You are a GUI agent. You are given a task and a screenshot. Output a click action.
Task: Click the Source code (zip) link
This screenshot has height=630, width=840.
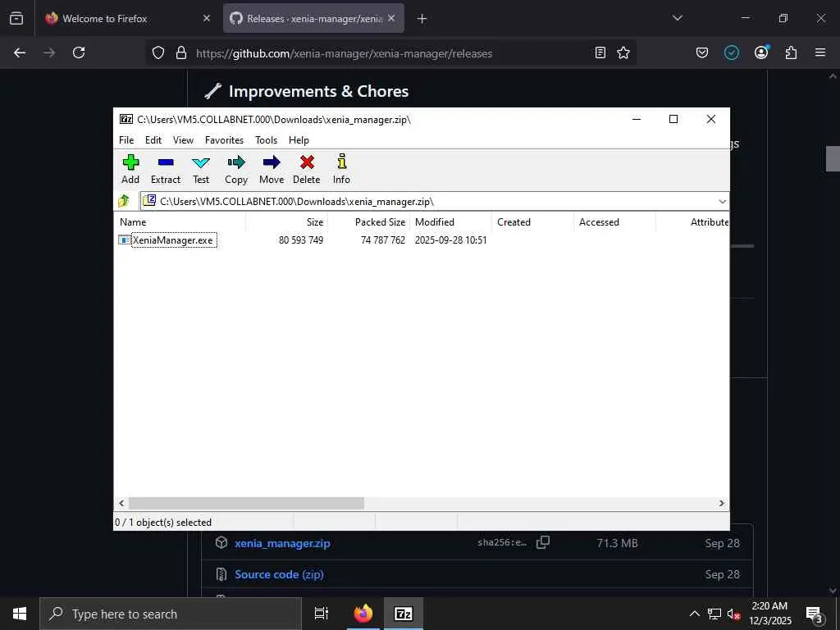coord(279,574)
